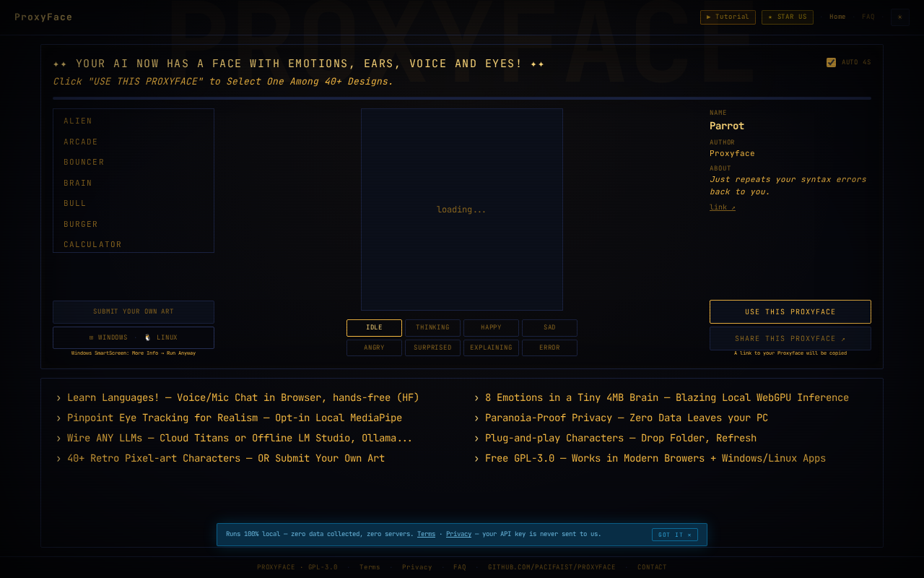The image size is (924, 578).
Task: Select ALIEN from the character list
Action: (134, 121)
